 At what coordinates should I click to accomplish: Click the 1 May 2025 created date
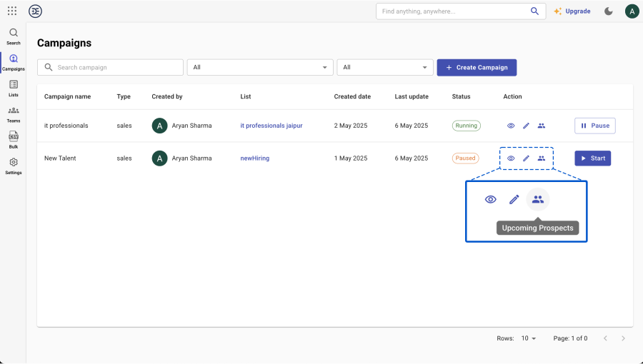tap(351, 158)
